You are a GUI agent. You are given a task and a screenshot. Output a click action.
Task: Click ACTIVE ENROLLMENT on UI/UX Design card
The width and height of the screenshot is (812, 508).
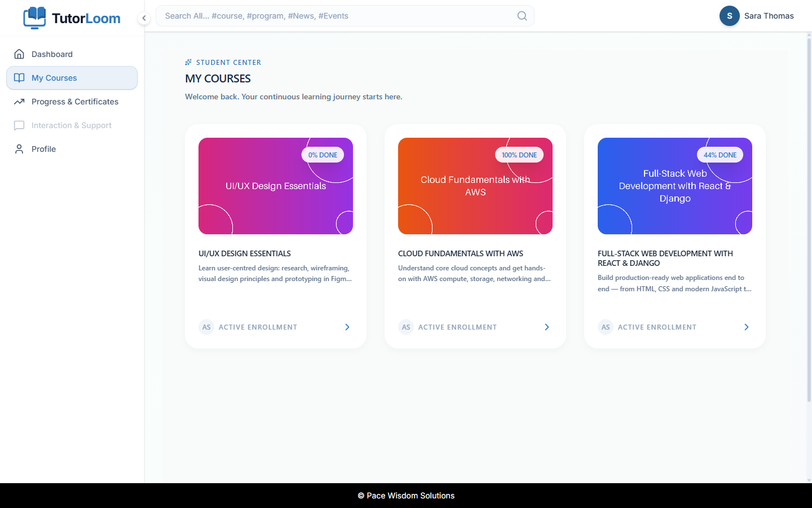(258, 327)
